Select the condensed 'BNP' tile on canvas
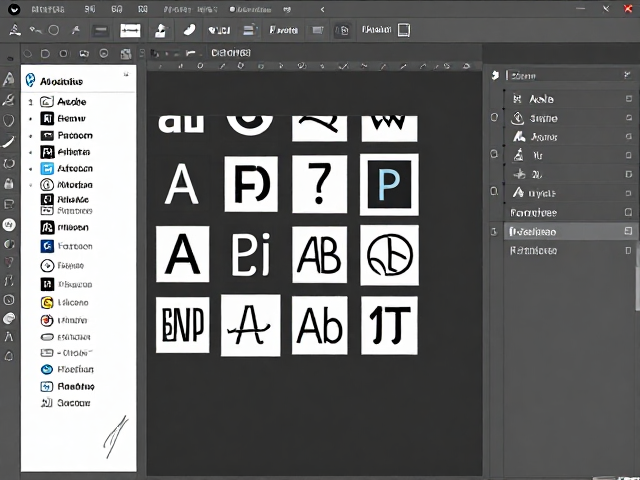 click(x=182, y=325)
